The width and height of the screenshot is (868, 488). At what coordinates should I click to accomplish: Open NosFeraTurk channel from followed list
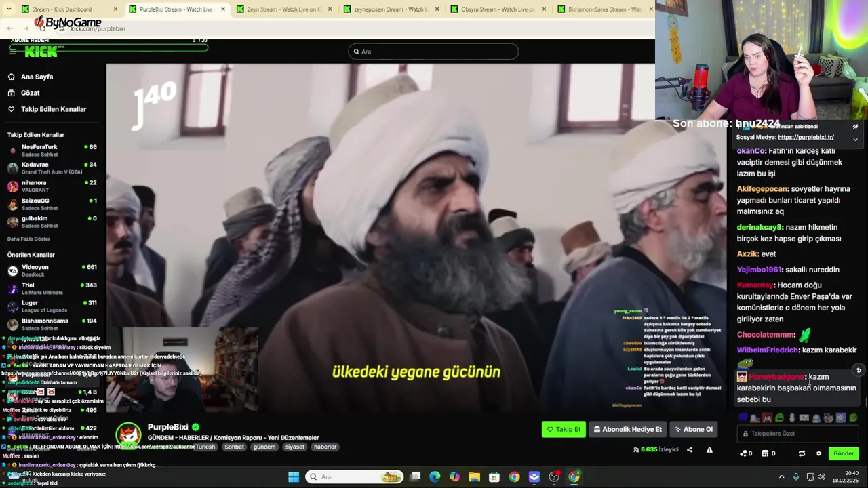pos(52,150)
